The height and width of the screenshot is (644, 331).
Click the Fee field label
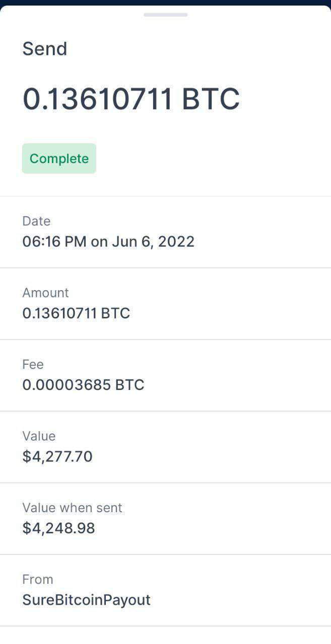33,364
